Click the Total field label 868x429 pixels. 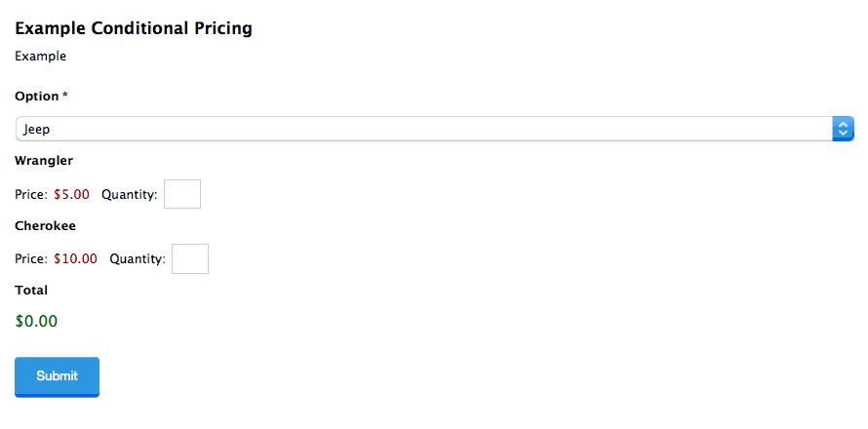click(x=31, y=290)
